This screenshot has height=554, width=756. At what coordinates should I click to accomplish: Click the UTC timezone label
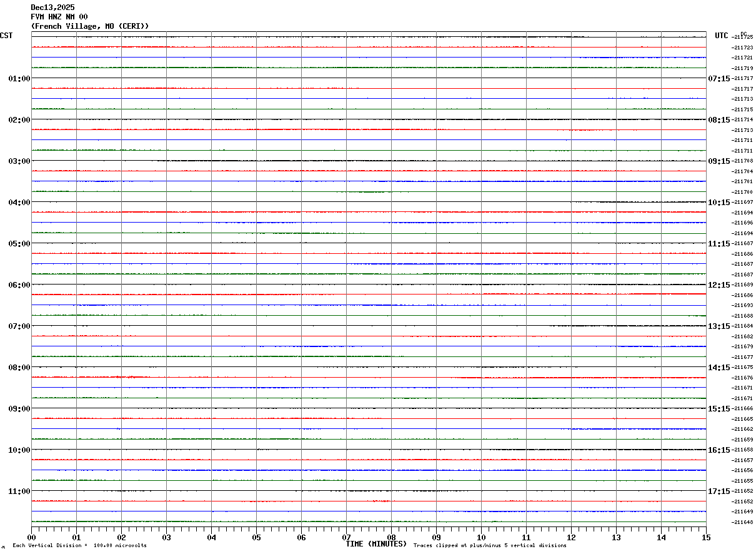click(722, 36)
